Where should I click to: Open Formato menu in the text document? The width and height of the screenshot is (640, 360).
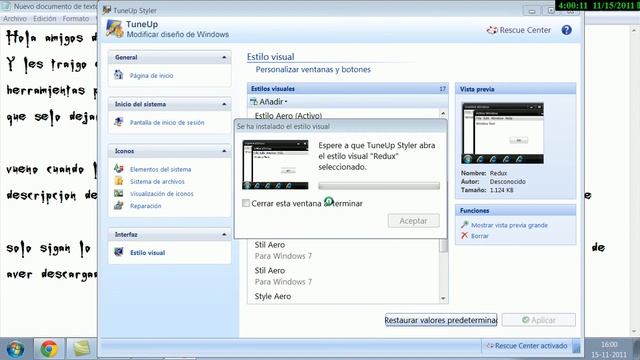point(76,19)
